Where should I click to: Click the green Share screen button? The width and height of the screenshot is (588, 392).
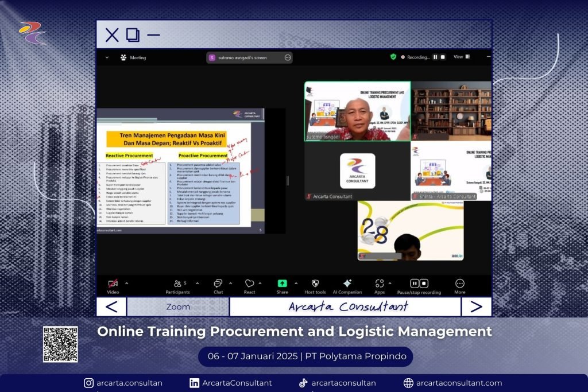[x=282, y=284]
